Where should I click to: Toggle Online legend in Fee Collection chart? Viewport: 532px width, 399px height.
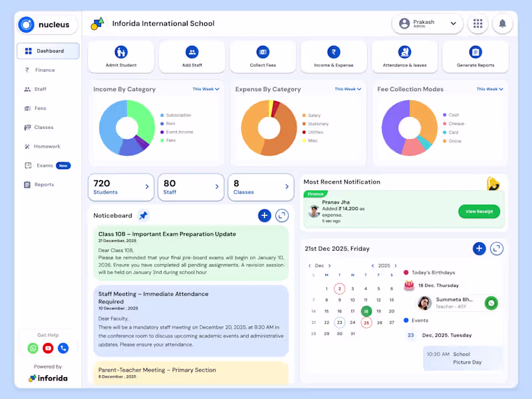(452, 141)
